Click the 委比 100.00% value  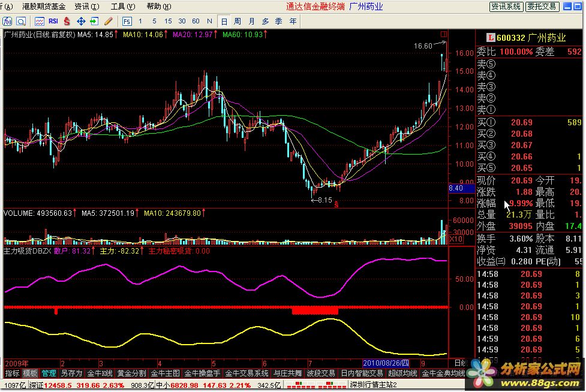[x=516, y=52]
